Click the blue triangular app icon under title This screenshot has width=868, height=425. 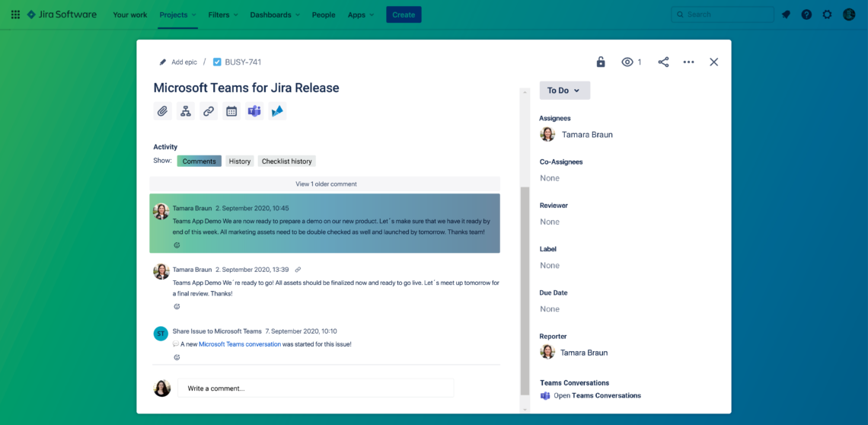tap(277, 111)
